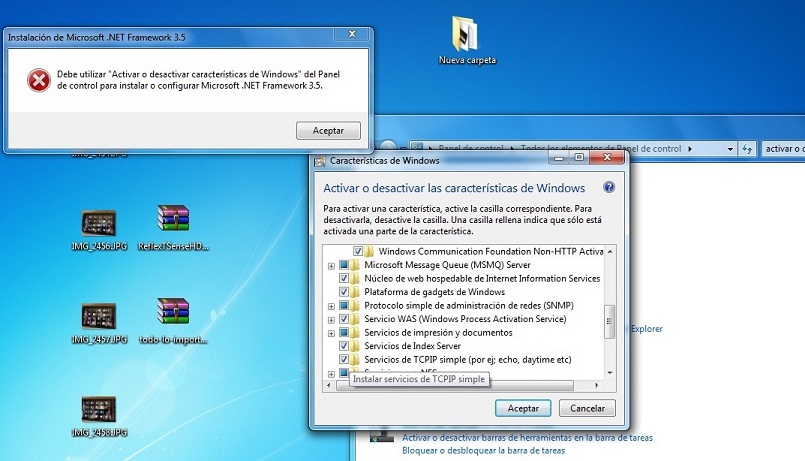Click folder icon of Servicios de TCPIP simple row

(x=355, y=359)
